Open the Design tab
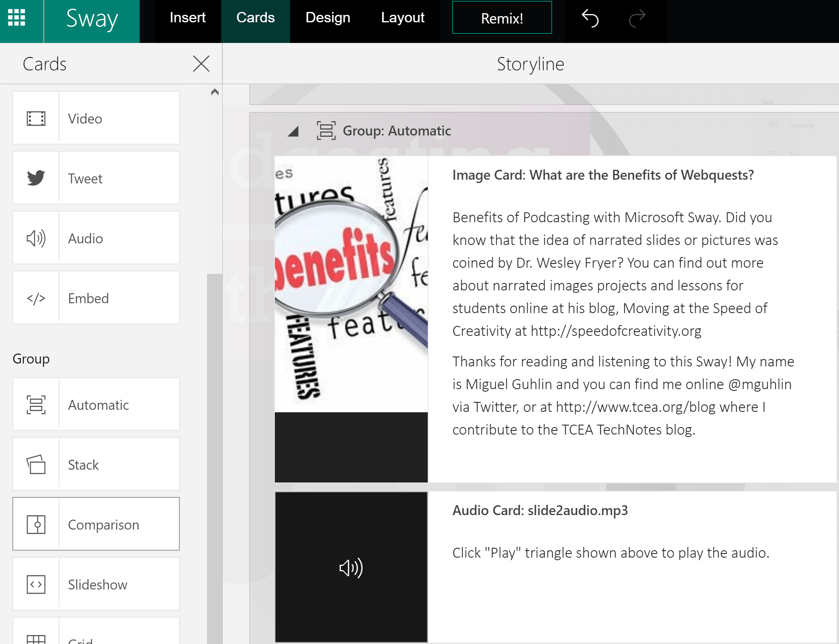Viewport: 839px width, 644px height. pyautogui.click(x=328, y=18)
